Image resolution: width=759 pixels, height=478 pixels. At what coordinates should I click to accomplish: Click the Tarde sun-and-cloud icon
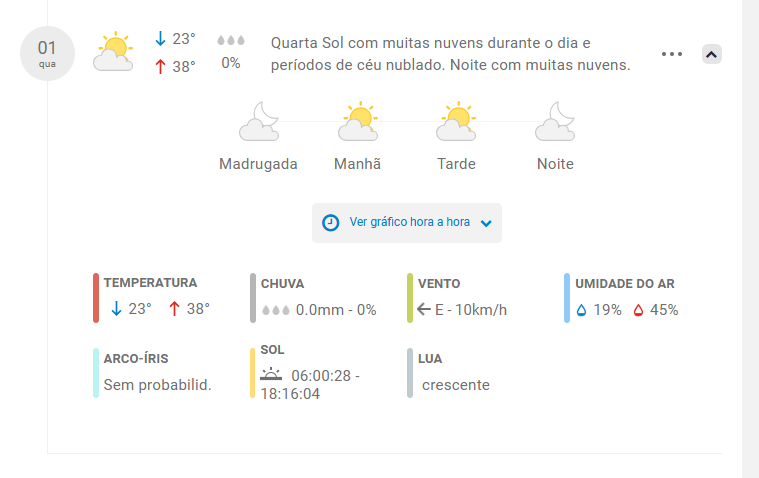pyautogui.click(x=456, y=122)
